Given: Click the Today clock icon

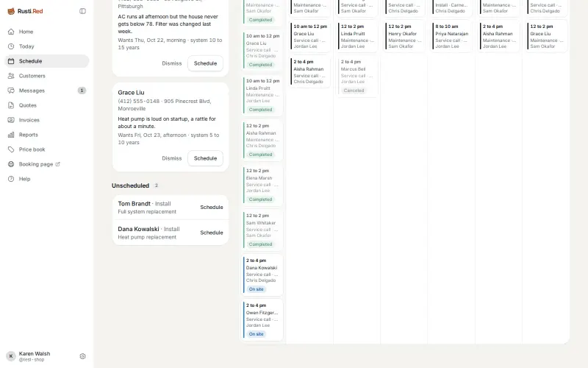Looking at the screenshot, I should point(11,46).
